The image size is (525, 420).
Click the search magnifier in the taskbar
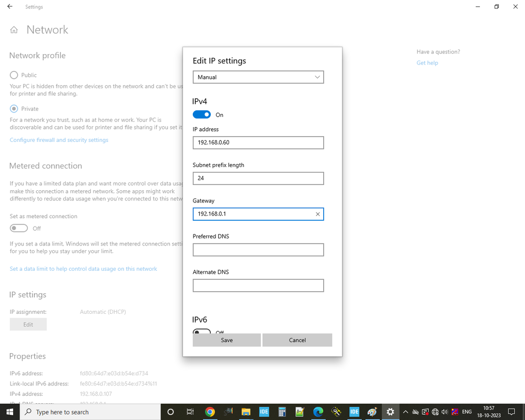click(28, 412)
